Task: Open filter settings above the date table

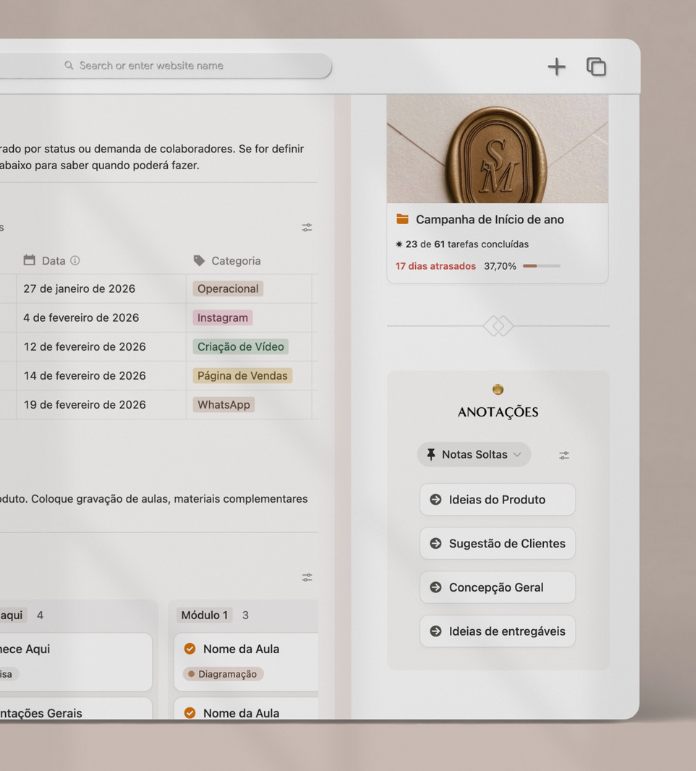Action: click(x=307, y=228)
